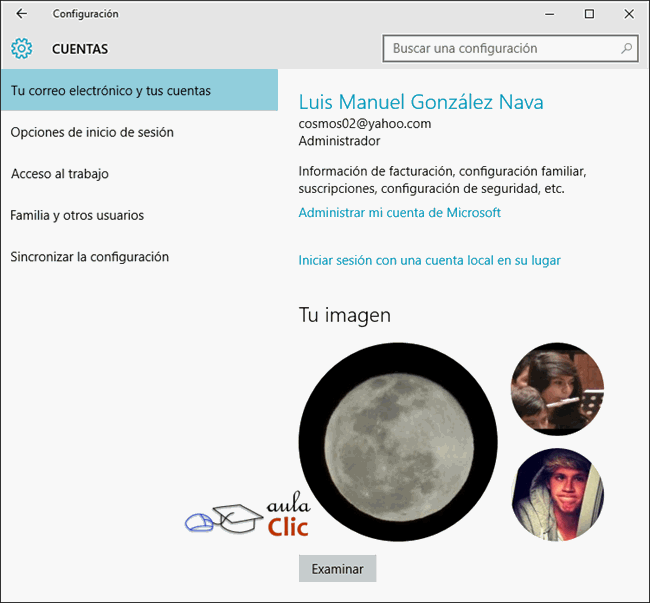Switch to 'Sincronizar la configuración' section

coord(90,257)
